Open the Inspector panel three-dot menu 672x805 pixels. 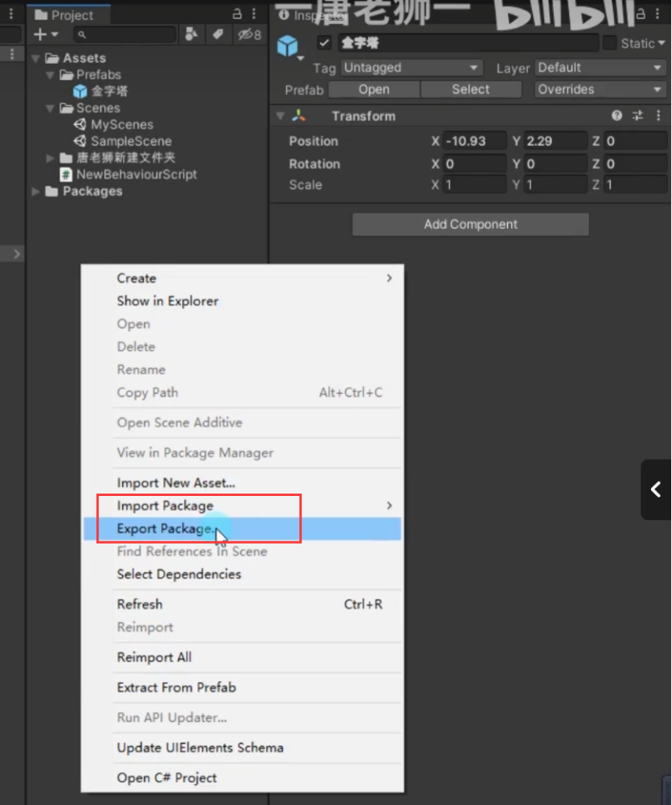[x=657, y=14]
